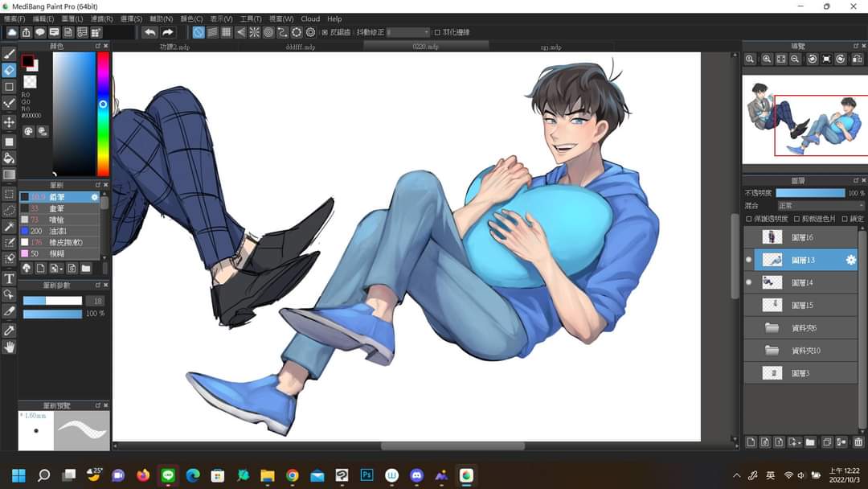Enable the concentric circle snap guide
This screenshot has width=868, height=489.
point(268,32)
